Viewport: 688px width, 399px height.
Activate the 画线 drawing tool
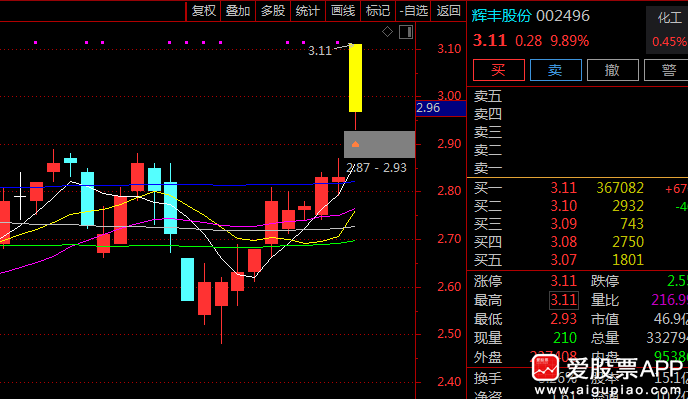click(343, 11)
